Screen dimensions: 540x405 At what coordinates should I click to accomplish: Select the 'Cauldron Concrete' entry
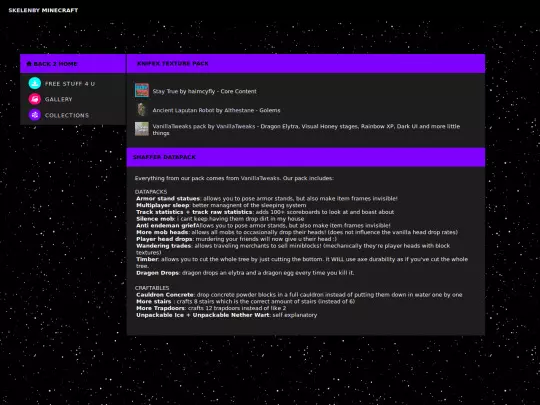(x=299, y=295)
